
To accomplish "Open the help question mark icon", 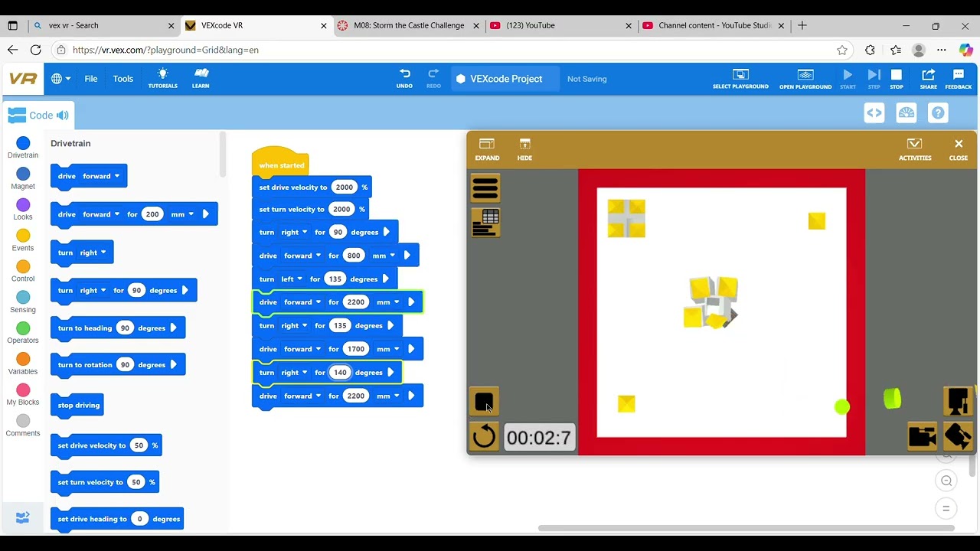I will click(x=938, y=113).
